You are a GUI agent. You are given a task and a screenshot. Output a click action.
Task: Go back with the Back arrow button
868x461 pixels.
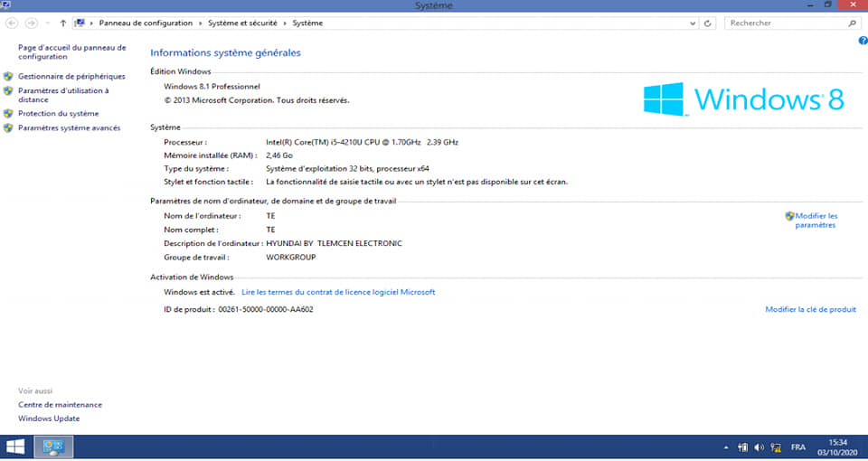12,24
